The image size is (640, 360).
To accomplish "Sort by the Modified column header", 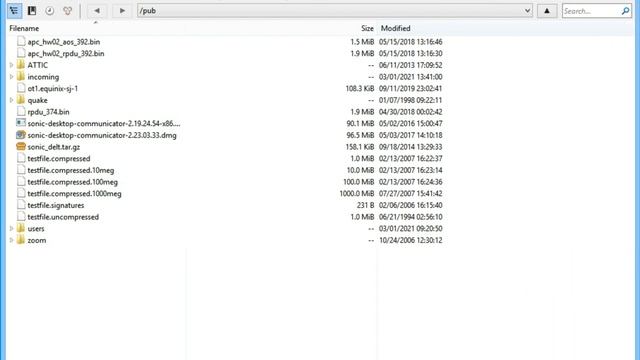I will (x=396, y=28).
